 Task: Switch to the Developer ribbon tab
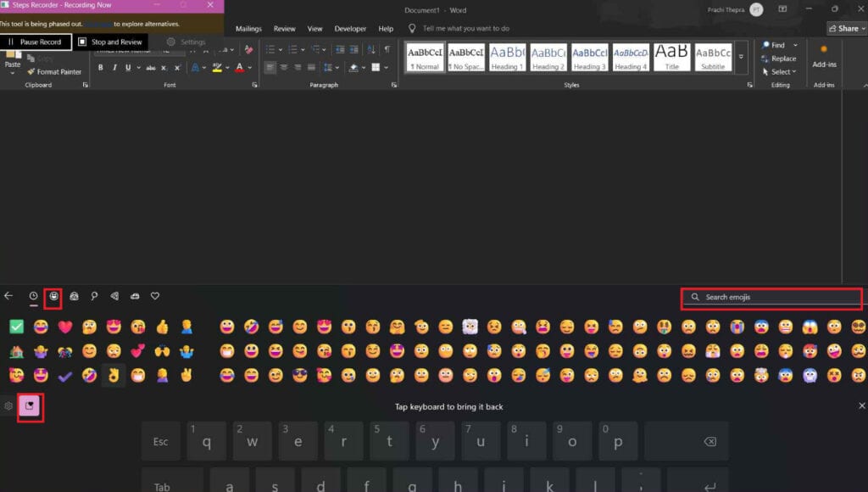[x=350, y=28]
